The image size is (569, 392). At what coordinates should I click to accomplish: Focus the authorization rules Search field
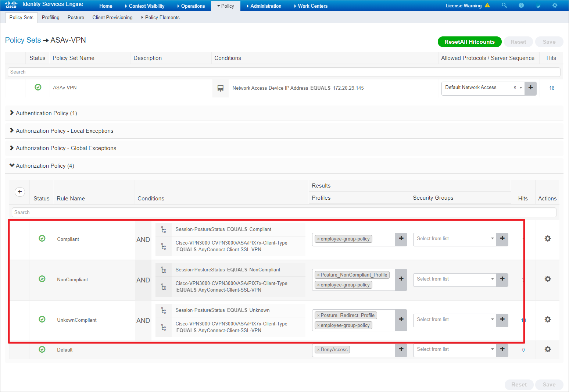coord(284,213)
